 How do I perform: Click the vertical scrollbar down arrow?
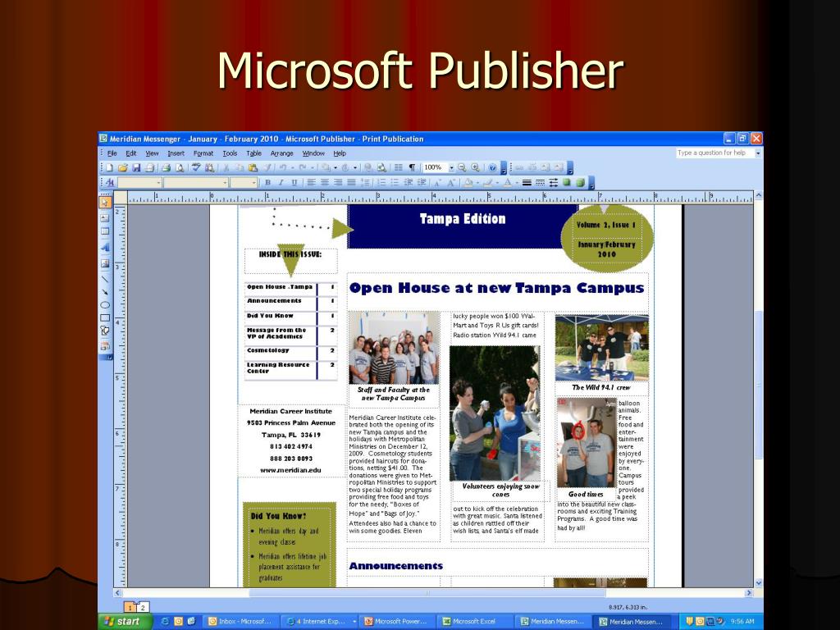(x=758, y=583)
